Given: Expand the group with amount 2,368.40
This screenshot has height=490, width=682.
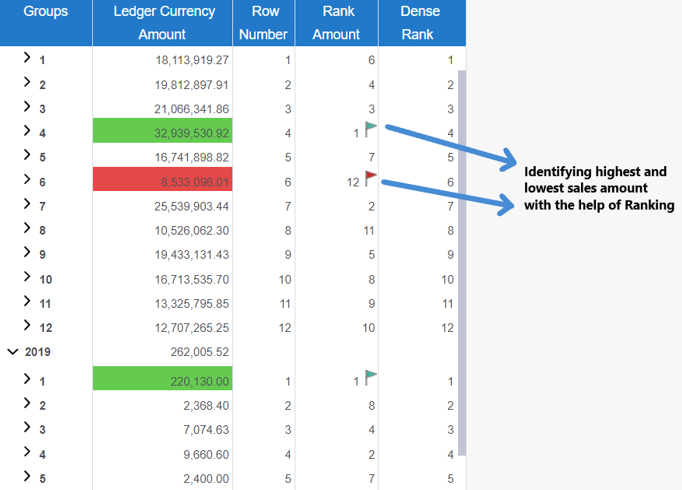Looking at the screenshot, I should click(27, 405).
